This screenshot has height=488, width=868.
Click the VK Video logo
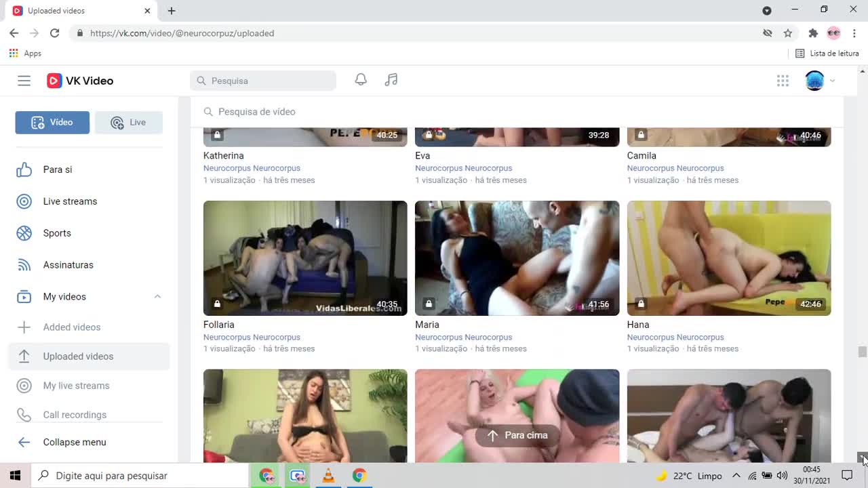tap(80, 81)
